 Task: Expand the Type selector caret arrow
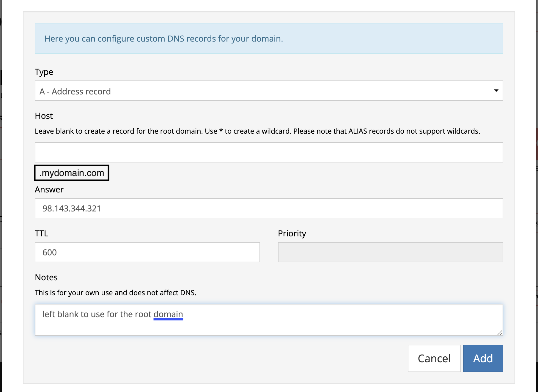496,91
